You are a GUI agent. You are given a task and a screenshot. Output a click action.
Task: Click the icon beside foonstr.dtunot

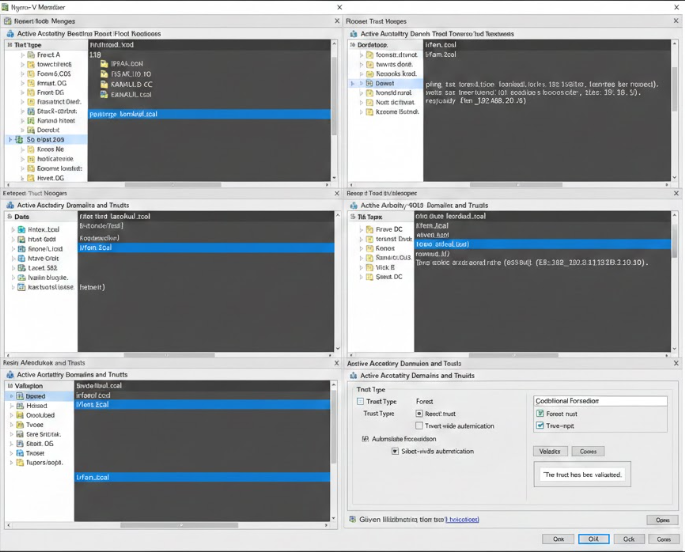click(x=370, y=55)
